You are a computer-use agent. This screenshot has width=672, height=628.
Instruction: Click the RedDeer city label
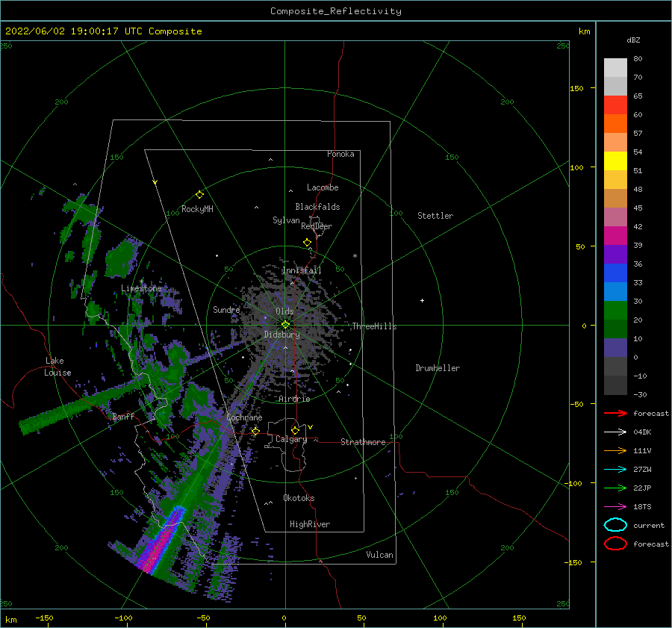[317, 226]
